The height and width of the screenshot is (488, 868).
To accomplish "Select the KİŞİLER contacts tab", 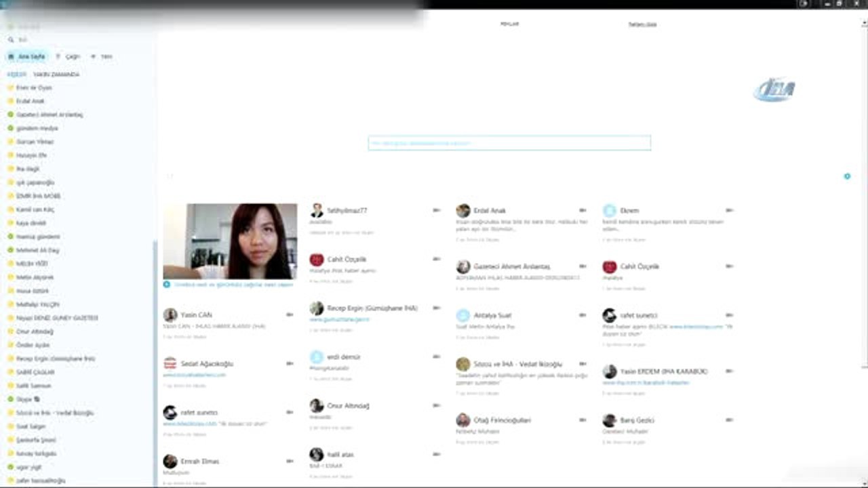I will 17,75.
